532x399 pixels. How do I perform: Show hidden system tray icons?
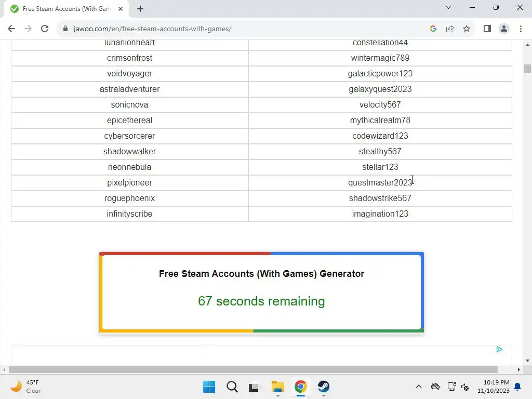point(419,387)
